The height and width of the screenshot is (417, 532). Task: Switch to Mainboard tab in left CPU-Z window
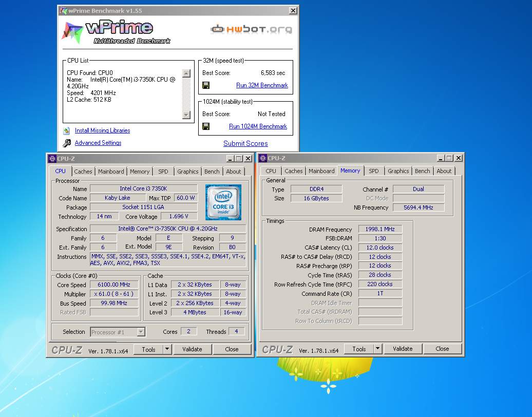click(x=111, y=172)
